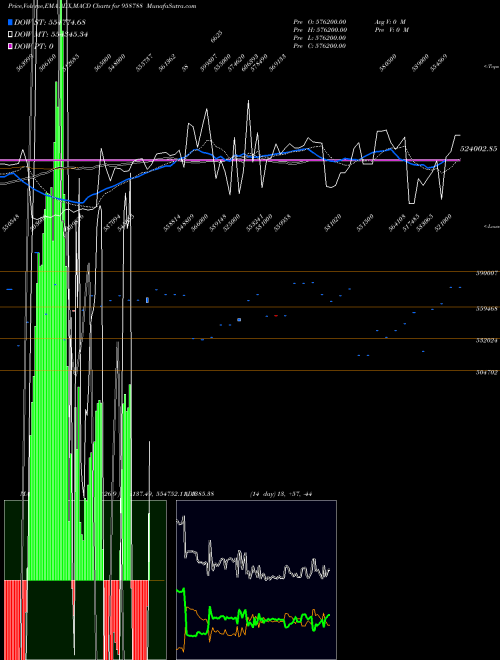
Task: Click the 531020 rotated low label
Action: pyautogui.click(x=332, y=222)
